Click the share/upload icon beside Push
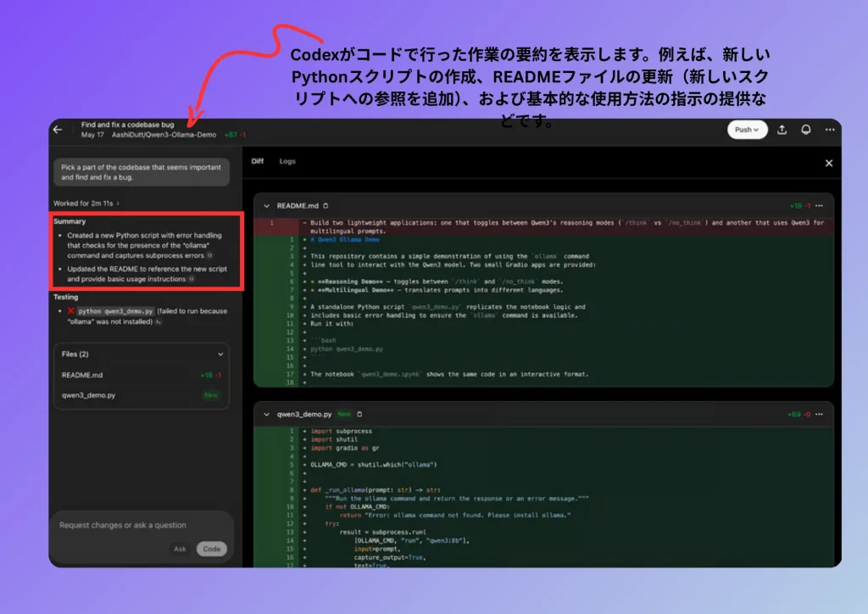This screenshot has height=614, width=868. coord(782,130)
